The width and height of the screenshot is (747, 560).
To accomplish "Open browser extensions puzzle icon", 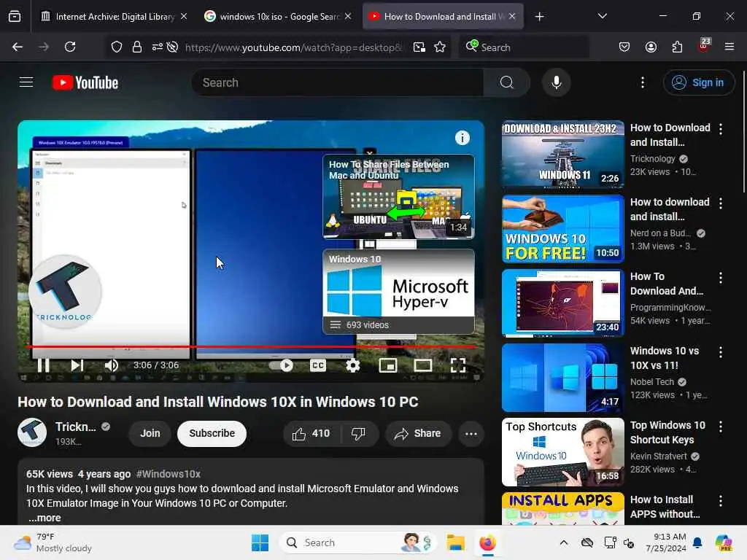I will 677,47.
